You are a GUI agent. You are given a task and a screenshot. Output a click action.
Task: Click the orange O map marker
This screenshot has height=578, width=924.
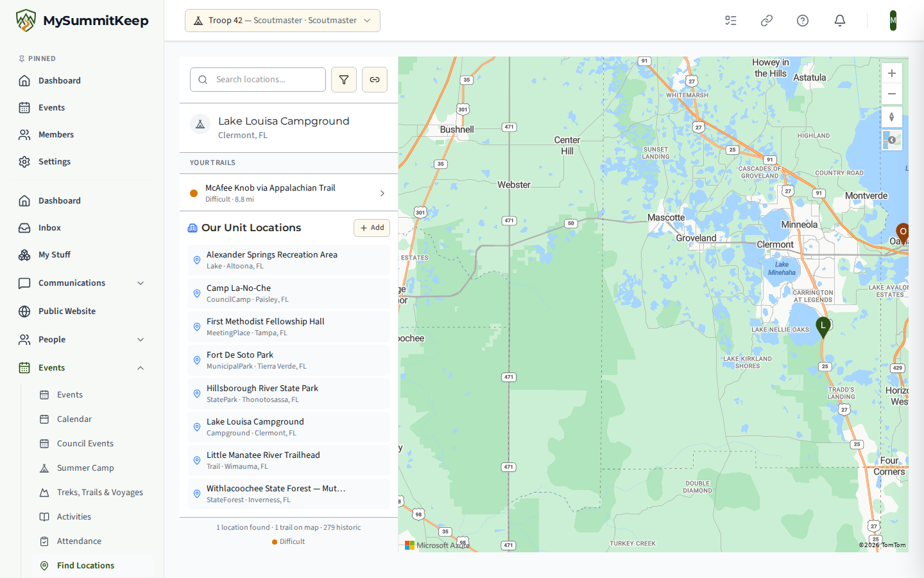click(903, 233)
